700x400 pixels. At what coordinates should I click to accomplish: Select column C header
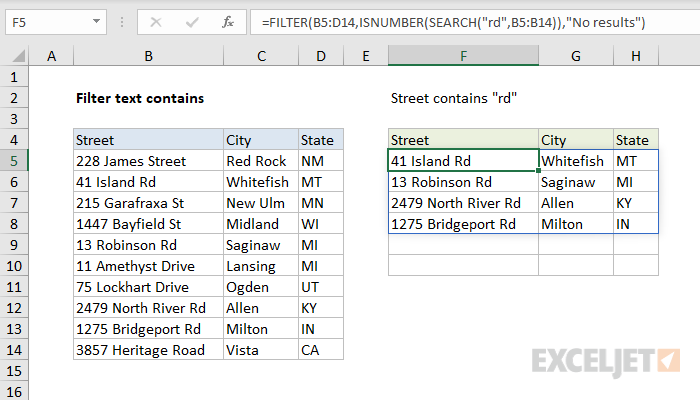pos(261,56)
